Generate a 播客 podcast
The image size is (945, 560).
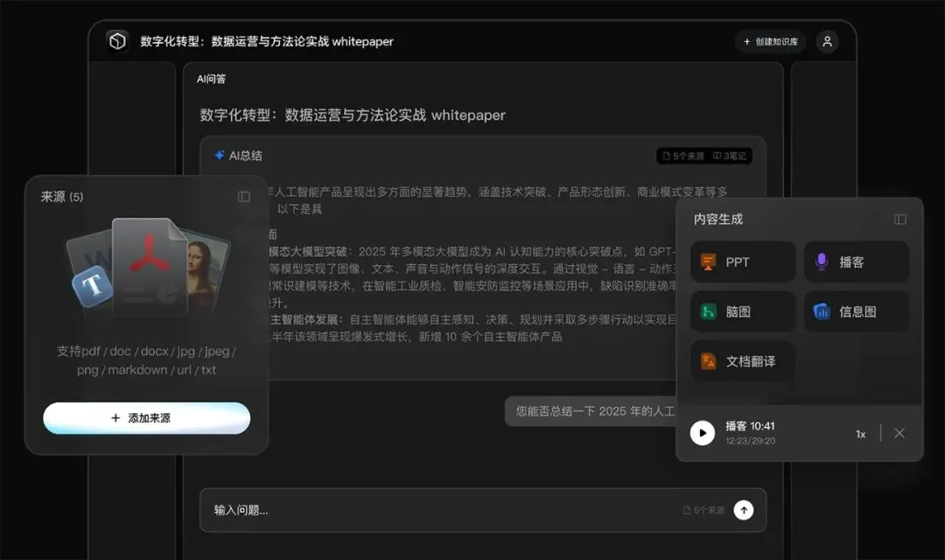(x=856, y=262)
